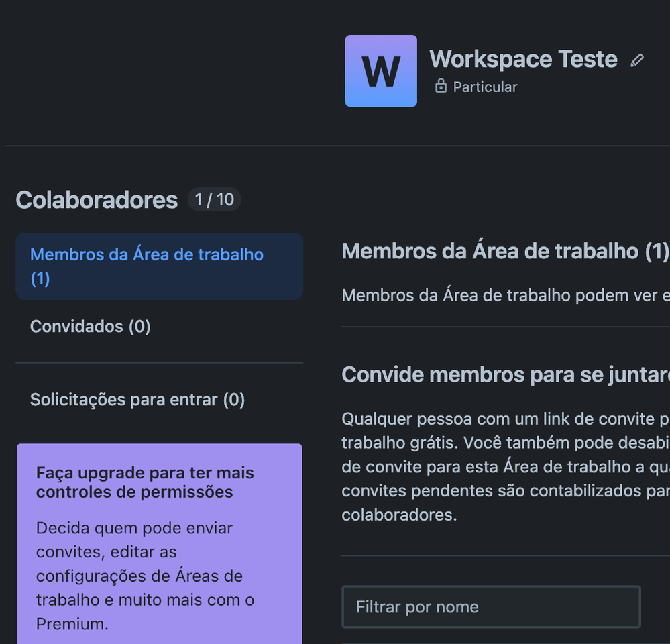670x644 pixels.
Task: Click the gradient workspace badge image
Action: coord(380,70)
